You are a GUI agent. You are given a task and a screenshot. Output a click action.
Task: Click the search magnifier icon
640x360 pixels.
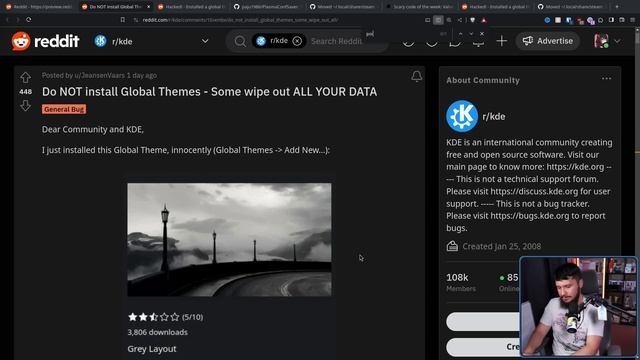[x=240, y=41]
